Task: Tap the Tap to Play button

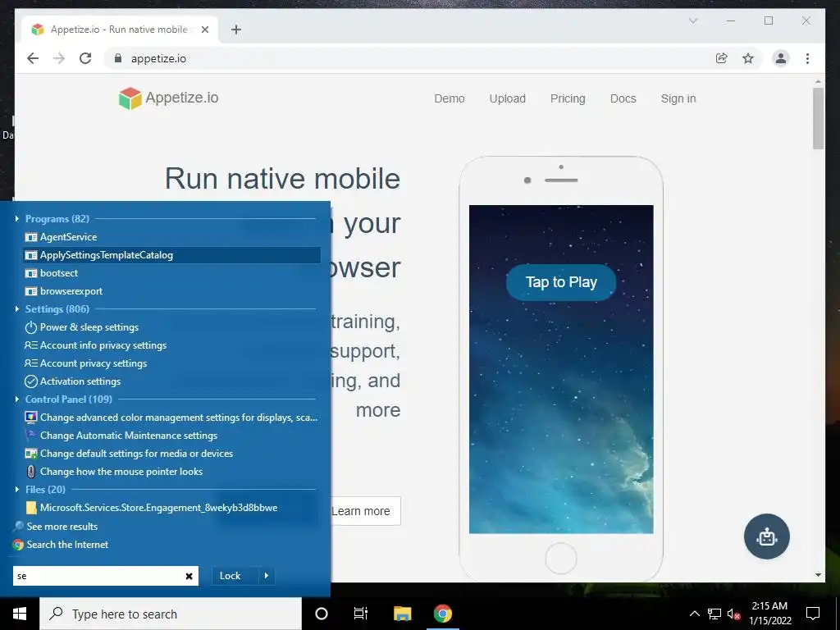Action: pyautogui.click(x=561, y=282)
